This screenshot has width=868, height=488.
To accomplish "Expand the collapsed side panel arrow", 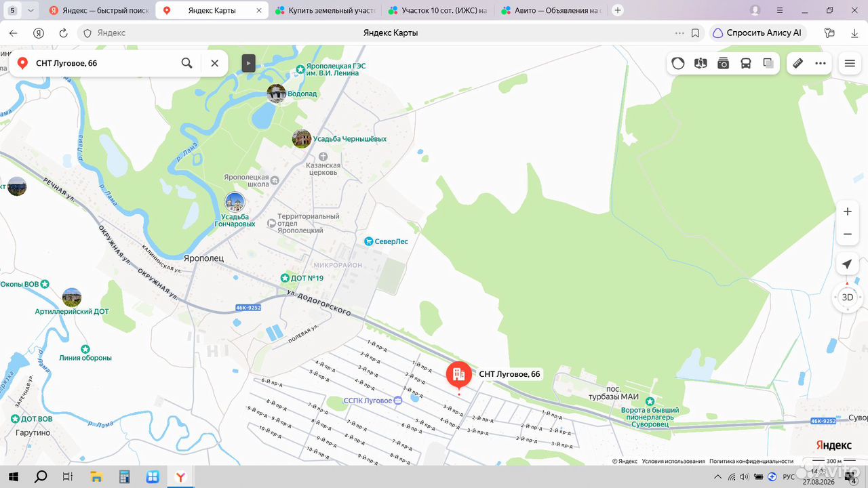I will pos(249,63).
